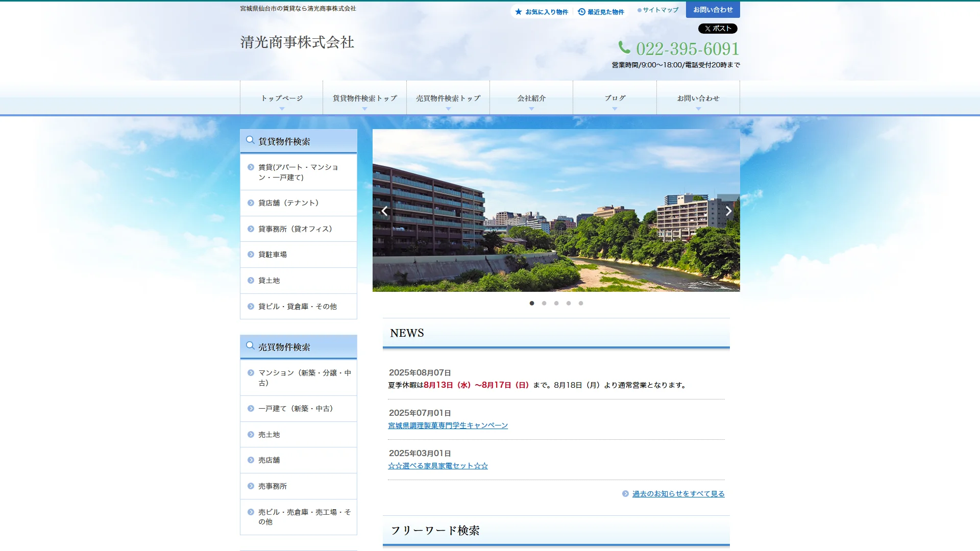The width and height of the screenshot is (980, 551).
Task: Click arrow bullet icon next to 売事務所
Action: pos(251,486)
